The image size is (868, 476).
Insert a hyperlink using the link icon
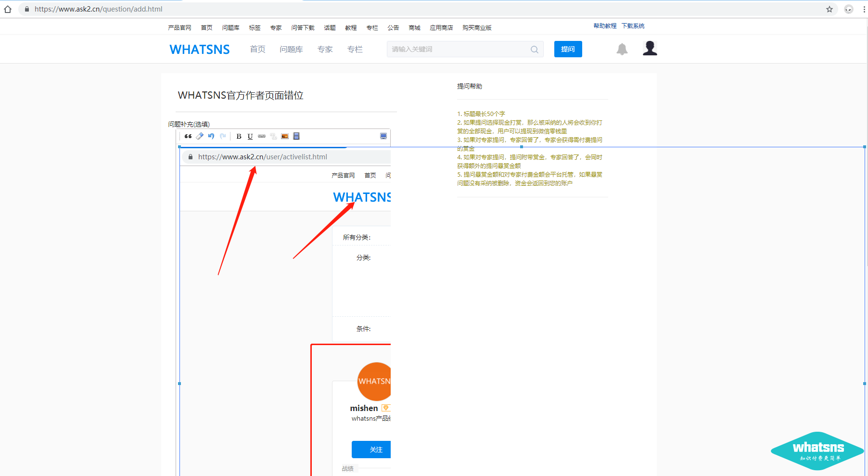tap(262, 136)
